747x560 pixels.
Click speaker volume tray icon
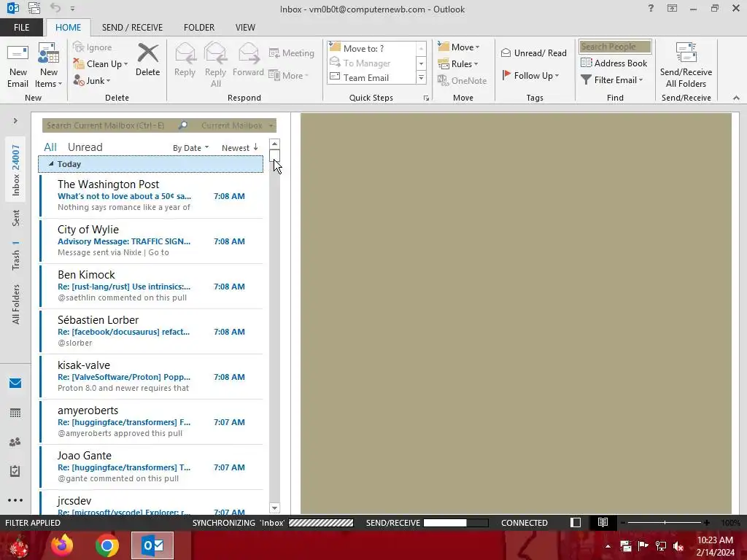[x=678, y=545]
